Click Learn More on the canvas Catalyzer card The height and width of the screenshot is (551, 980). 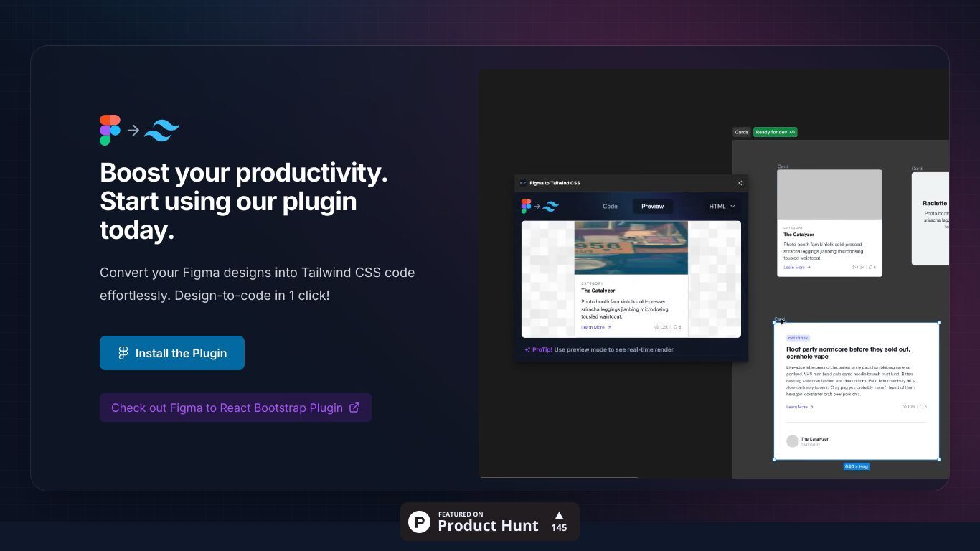click(796, 268)
